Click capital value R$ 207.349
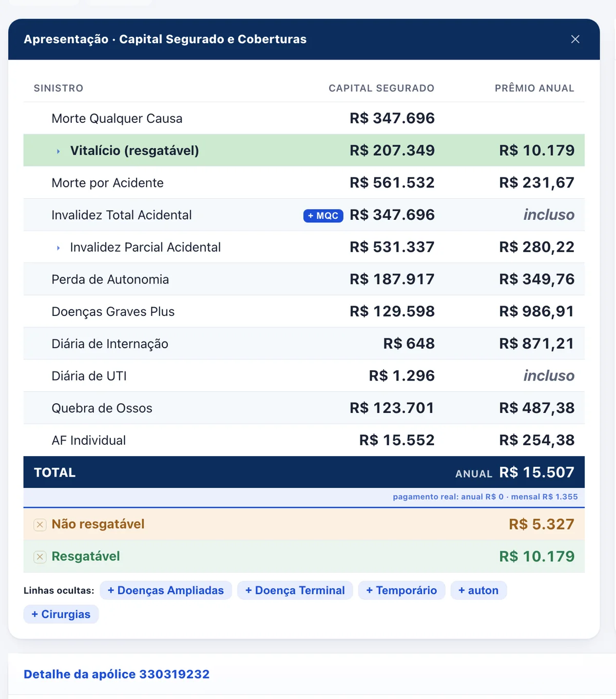The width and height of the screenshot is (616, 699). tap(392, 150)
